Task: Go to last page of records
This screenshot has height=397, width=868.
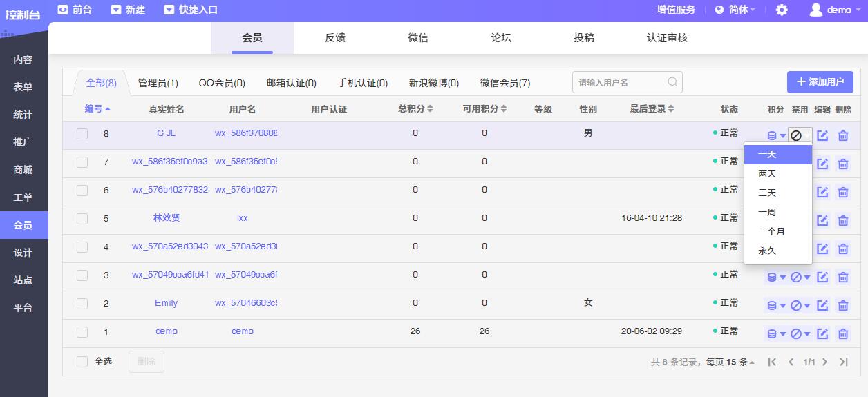Action: coord(843,362)
